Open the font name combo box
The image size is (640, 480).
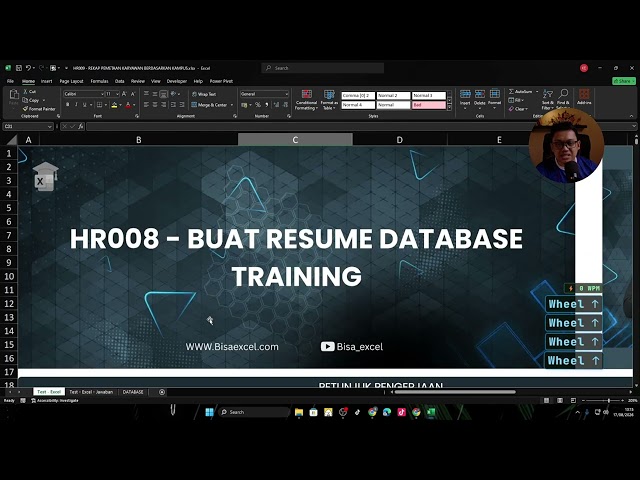pos(83,94)
